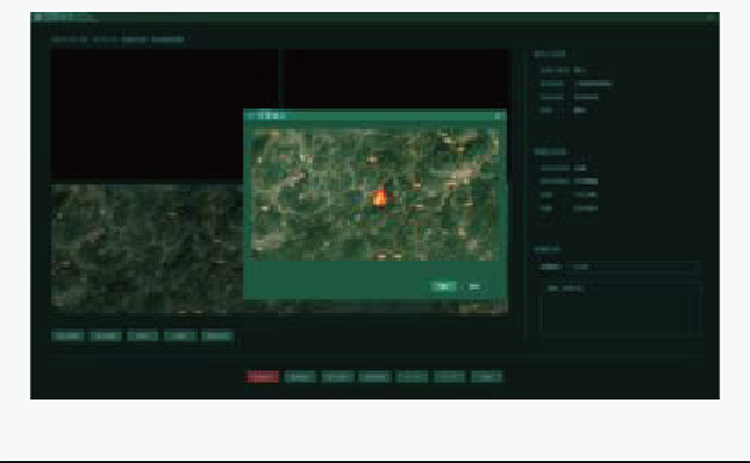Close the map location popup dialog

coord(498,116)
